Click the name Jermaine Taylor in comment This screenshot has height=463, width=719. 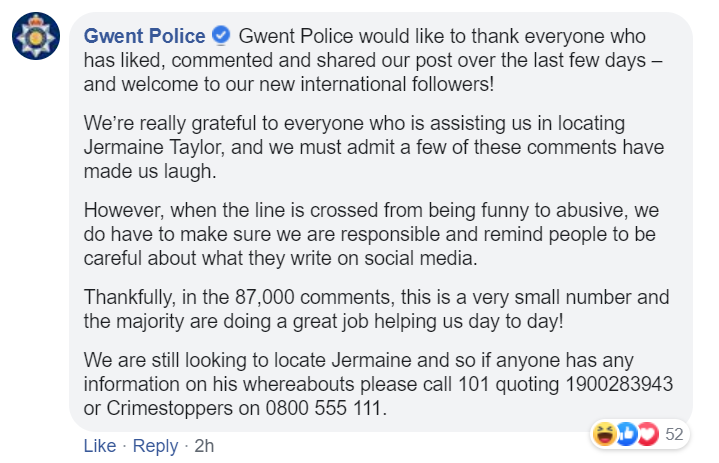155,148
